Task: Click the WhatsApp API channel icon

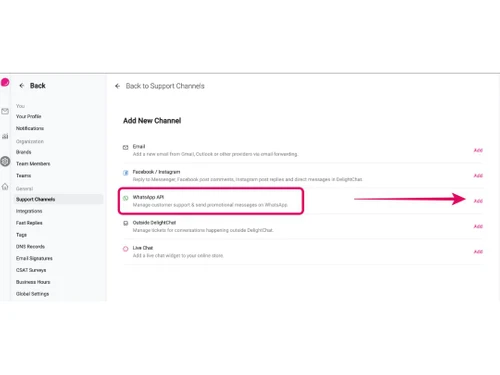Action: click(126, 198)
